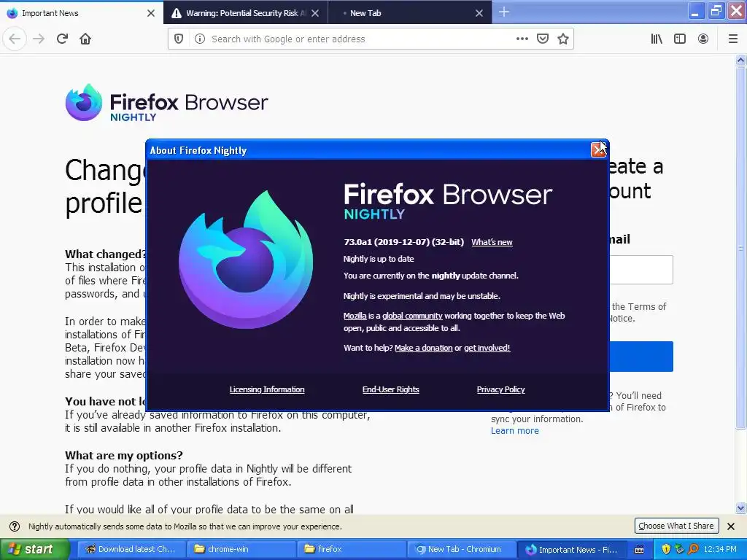
Task: Click the version text 73.0a1 (2019-12-07)
Action: click(x=403, y=242)
